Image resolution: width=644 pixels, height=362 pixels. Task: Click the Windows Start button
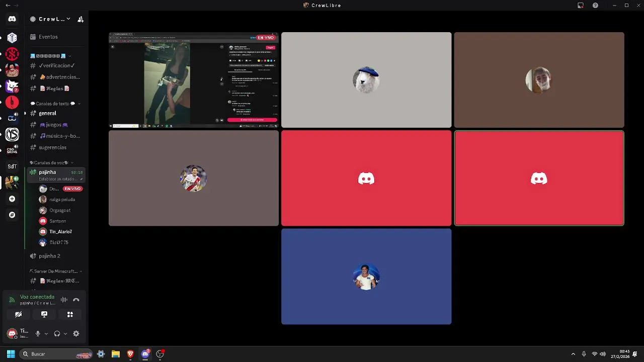11,354
